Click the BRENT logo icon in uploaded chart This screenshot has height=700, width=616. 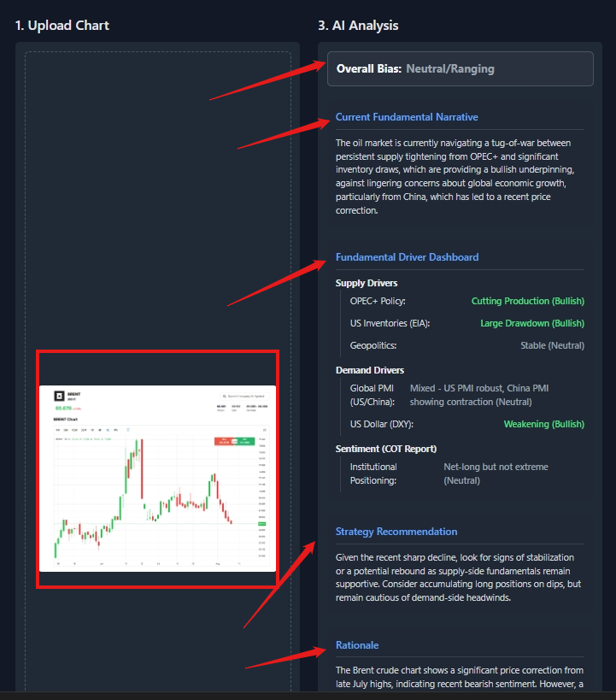point(59,396)
